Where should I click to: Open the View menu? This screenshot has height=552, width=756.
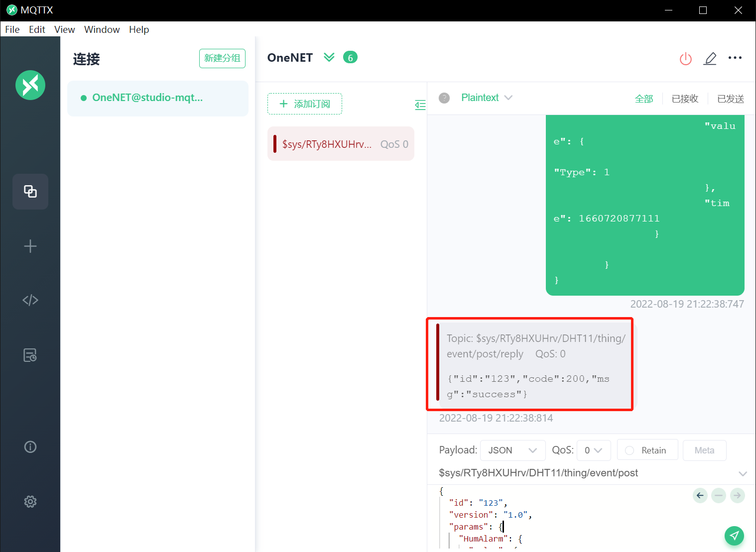click(65, 29)
